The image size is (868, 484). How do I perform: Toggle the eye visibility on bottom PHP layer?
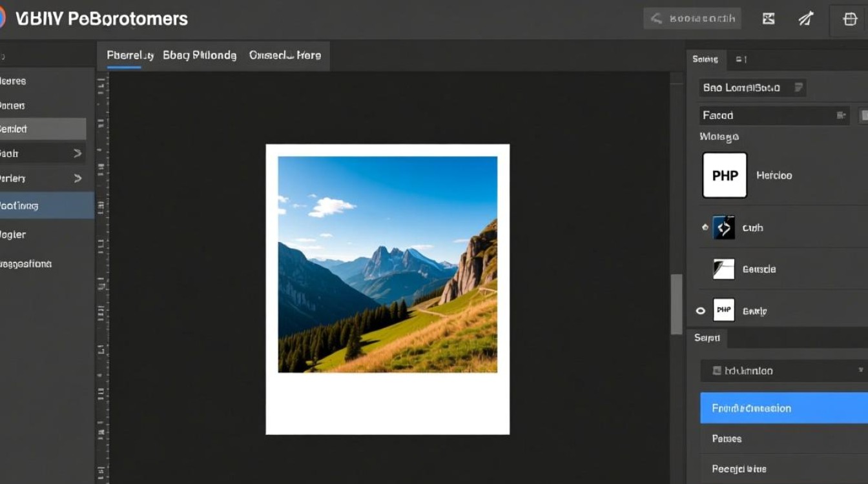[x=701, y=311]
